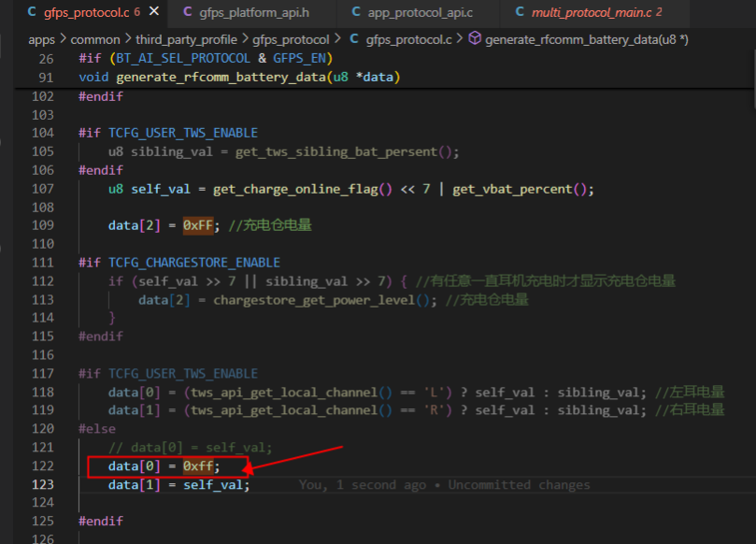Screen dimensions: 756x544
Task: Open generate_rfcomm_battery_data symbol breadcrumb
Action: [586, 39]
